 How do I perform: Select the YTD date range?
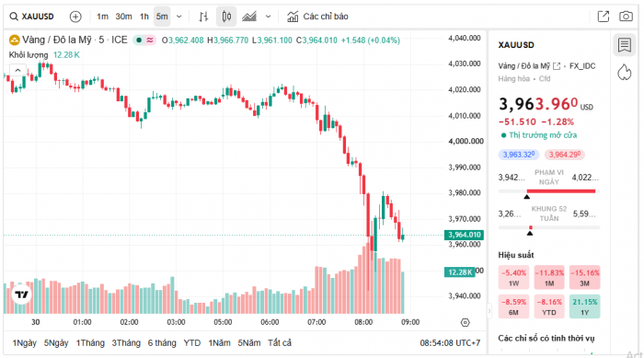[x=191, y=342]
